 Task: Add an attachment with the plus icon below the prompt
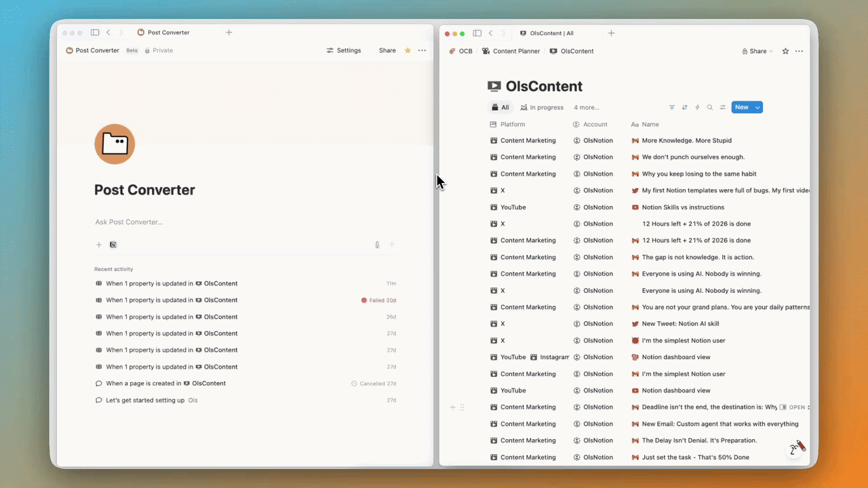pos(99,245)
